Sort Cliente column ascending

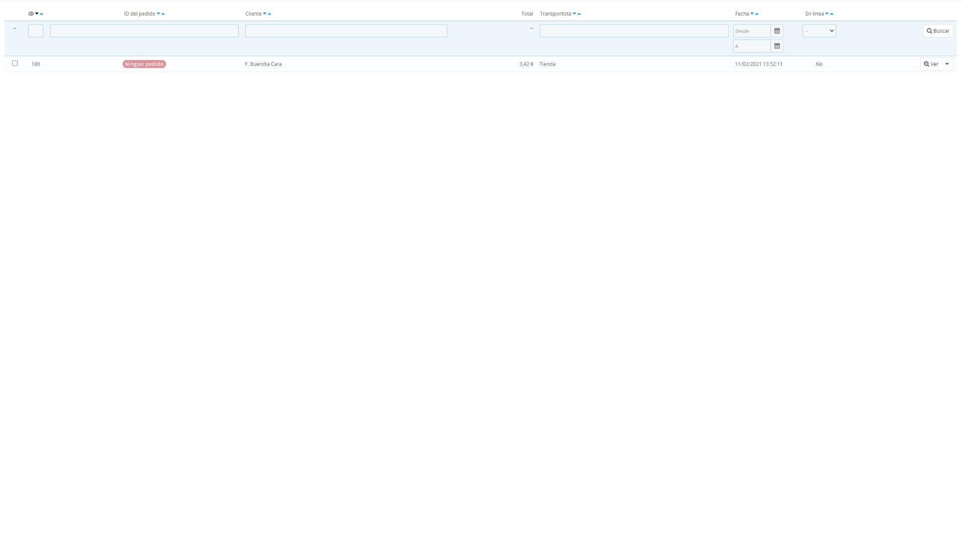tap(270, 14)
